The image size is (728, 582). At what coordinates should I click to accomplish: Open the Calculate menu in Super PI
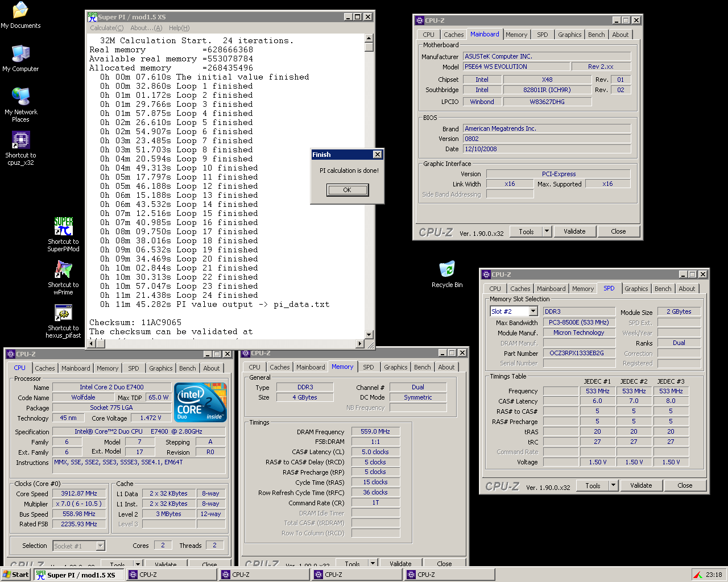[106, 28]
